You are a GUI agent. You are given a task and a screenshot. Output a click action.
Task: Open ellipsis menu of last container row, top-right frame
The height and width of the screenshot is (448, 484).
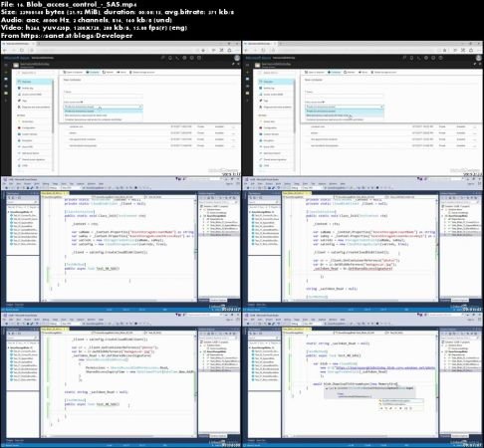click(x=475, y=145)
